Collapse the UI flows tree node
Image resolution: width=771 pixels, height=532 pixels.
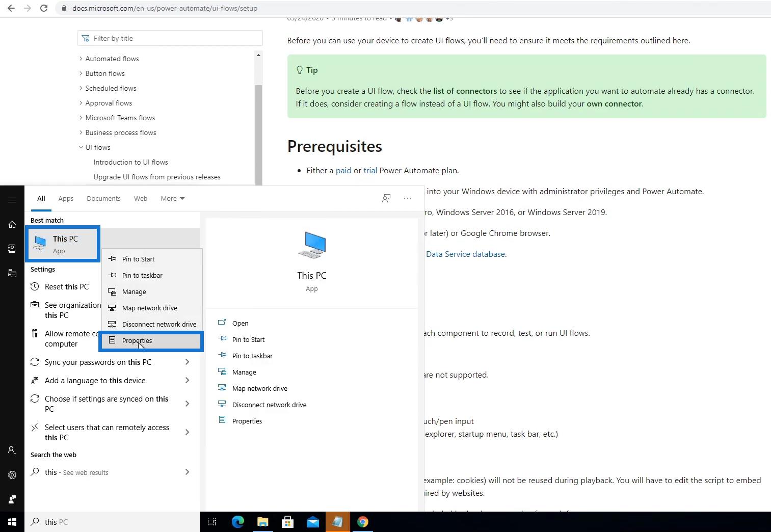click(x=81, y=147)
